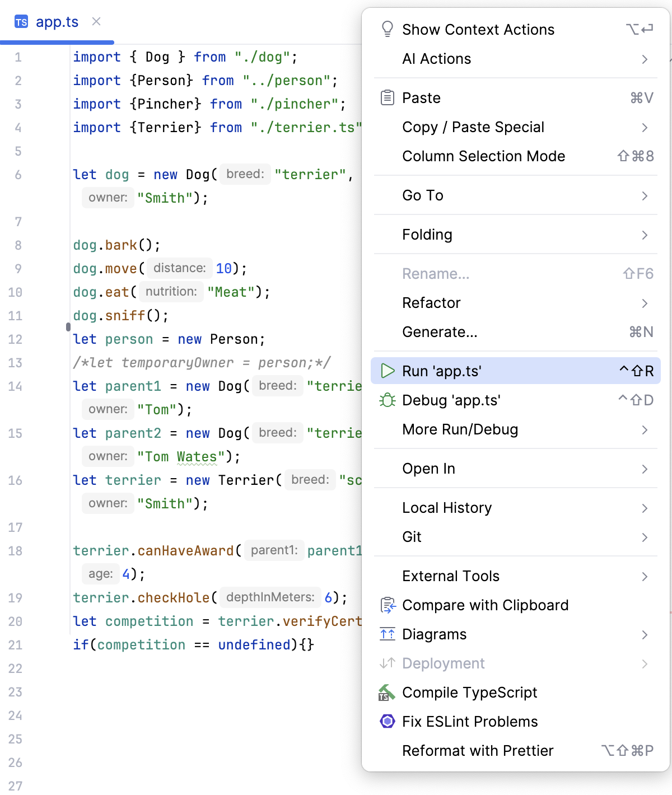Screen dimensions: 672x795
Task: Click the Generate... menu entry
Action: tap(440, 332)
